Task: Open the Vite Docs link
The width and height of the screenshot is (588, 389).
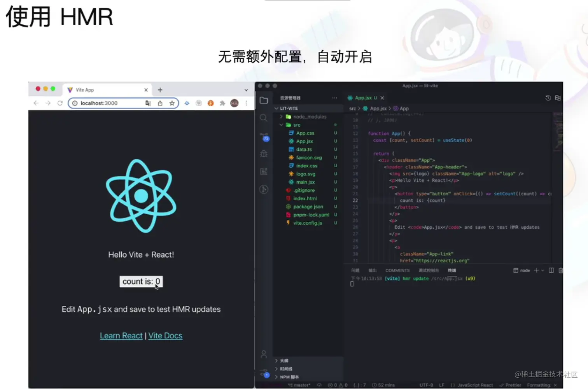Action: 165,336
